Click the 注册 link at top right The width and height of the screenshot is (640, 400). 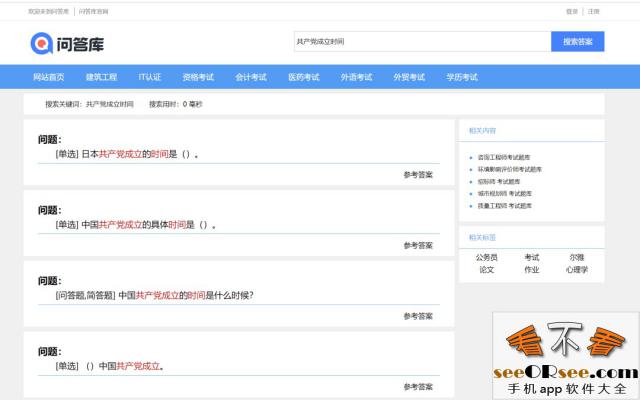594,11
